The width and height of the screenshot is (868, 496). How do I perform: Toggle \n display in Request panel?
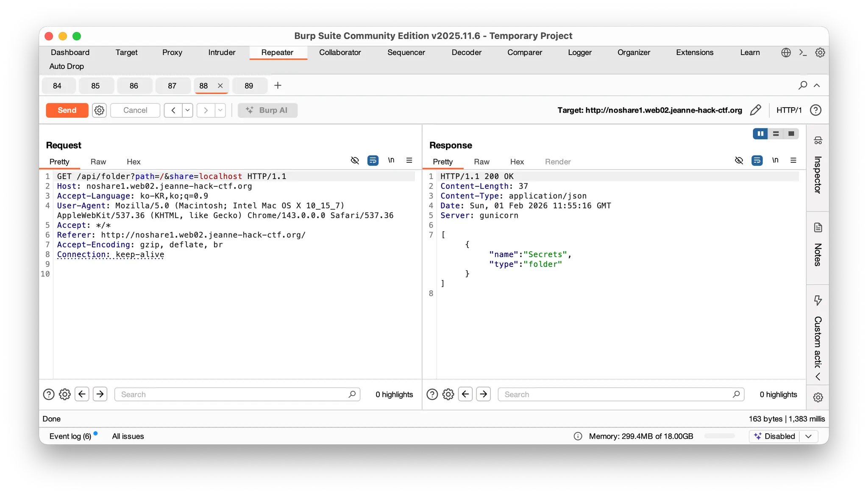click(x=391, y=161)
